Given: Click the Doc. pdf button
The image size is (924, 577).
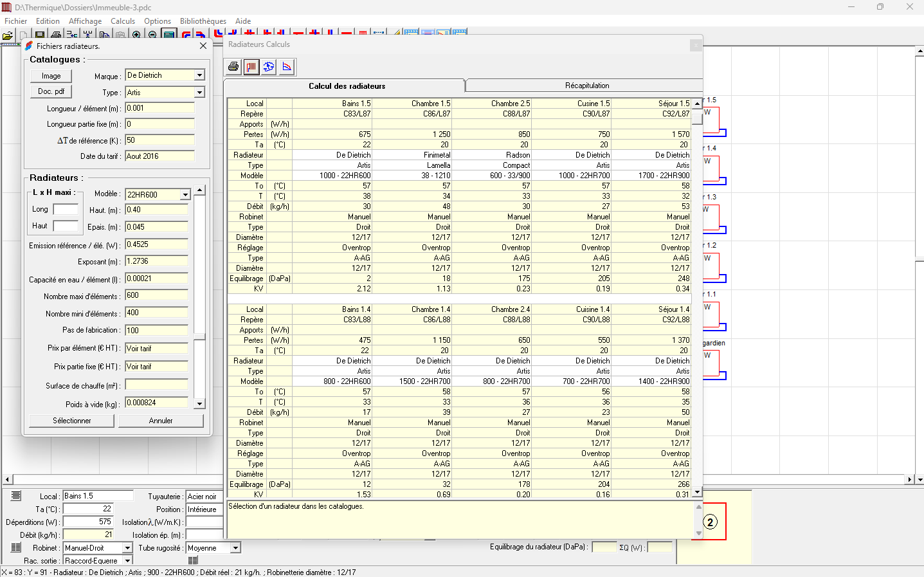Looking at the screenshot, I should pos(51,91).
